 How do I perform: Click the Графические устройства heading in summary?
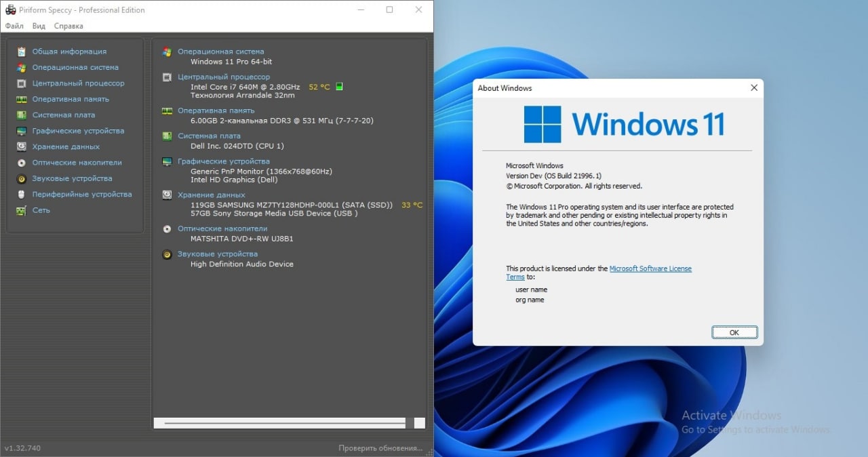coord(224,161)
